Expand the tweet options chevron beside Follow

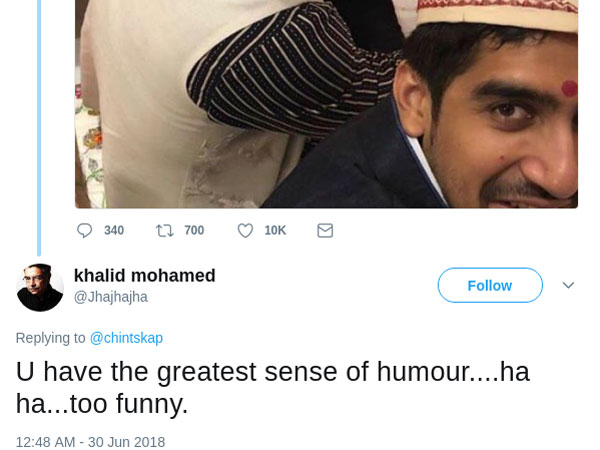568,285
